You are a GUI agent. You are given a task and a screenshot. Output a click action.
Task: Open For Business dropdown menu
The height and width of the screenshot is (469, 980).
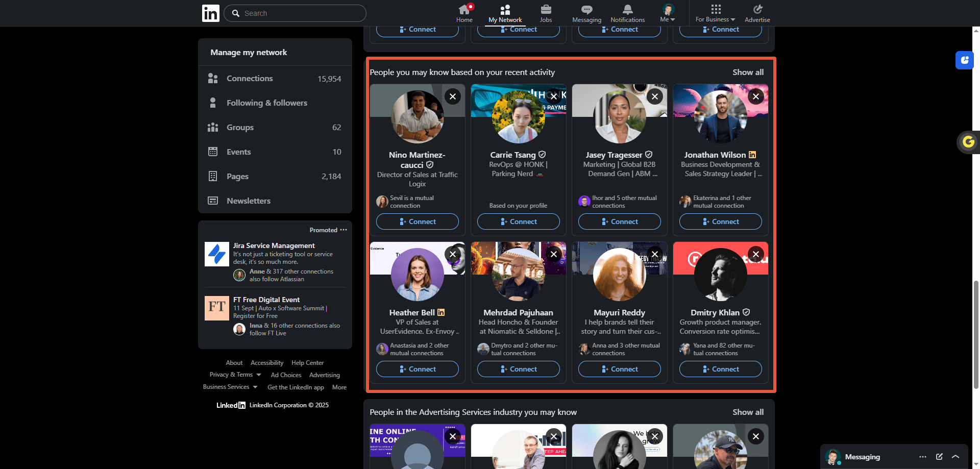(716, 13)
